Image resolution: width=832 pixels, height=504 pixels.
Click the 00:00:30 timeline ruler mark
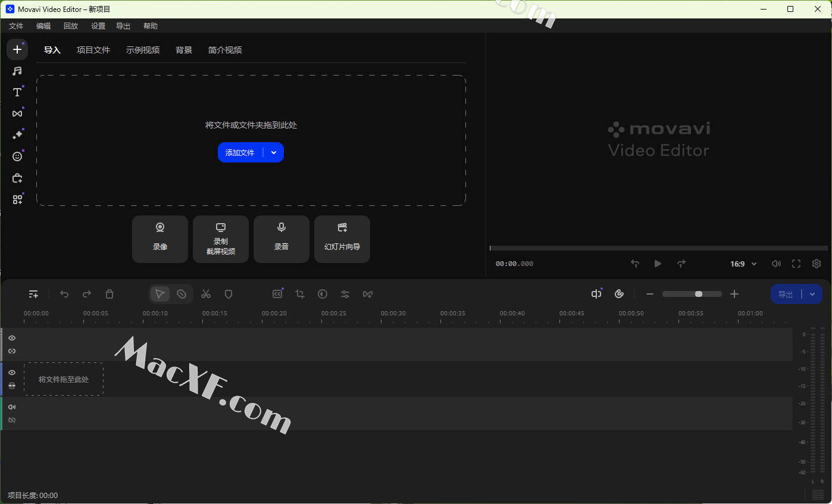(393, 314)
